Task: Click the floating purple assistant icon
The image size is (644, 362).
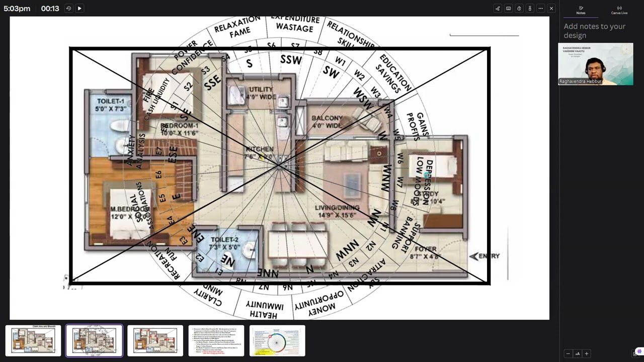Action: coord(639,351)
